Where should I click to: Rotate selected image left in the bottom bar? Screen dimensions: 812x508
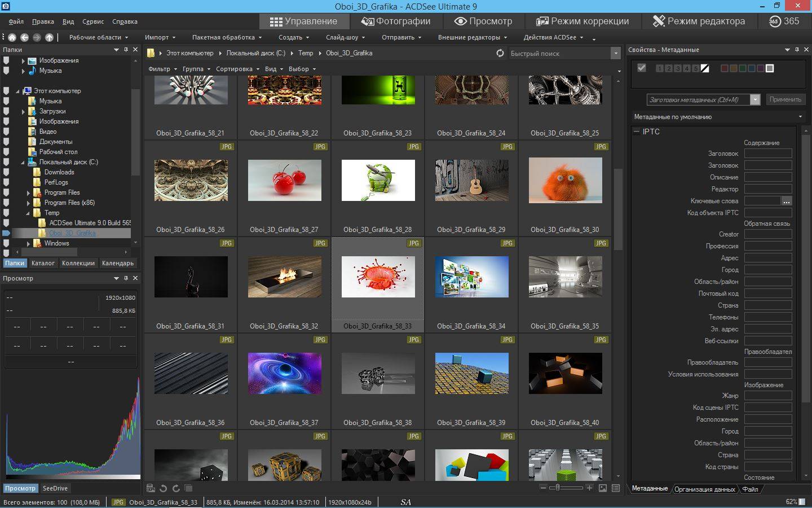(164, 488)
